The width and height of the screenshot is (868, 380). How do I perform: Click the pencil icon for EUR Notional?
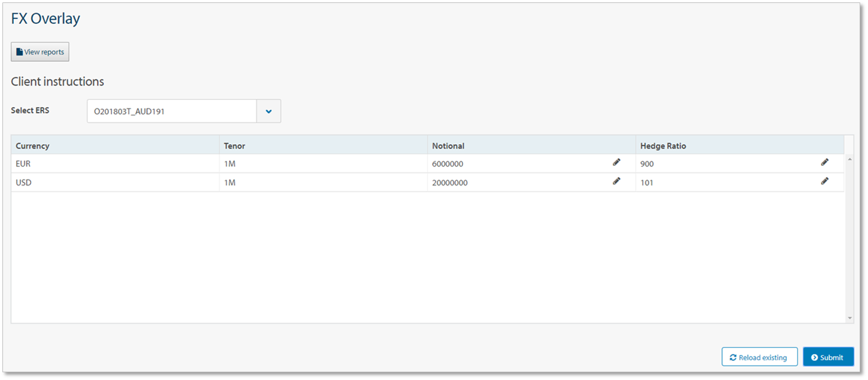pyautogui.click(x=616, y=162)
